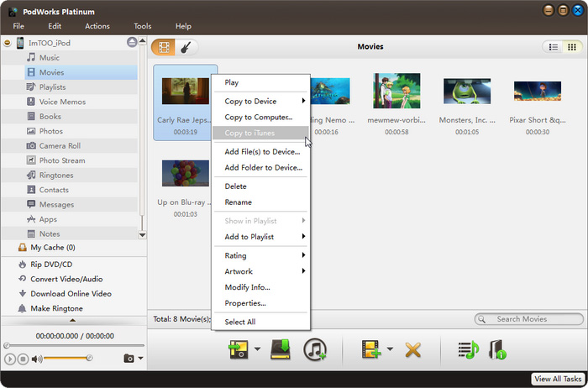This screenshot has height=388, width=588.
Task: Click the eject ImTOO_iPod icon
Action: click(x=132, y=42)
